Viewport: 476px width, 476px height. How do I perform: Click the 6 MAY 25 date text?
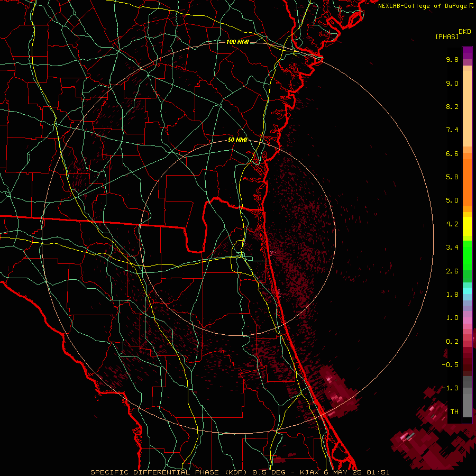343,472
